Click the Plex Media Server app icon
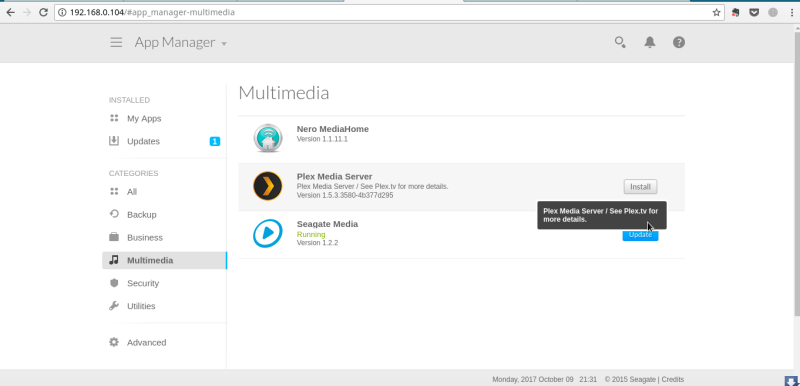The height and width of the screenshot is (386, 800). tap(268, 186)
